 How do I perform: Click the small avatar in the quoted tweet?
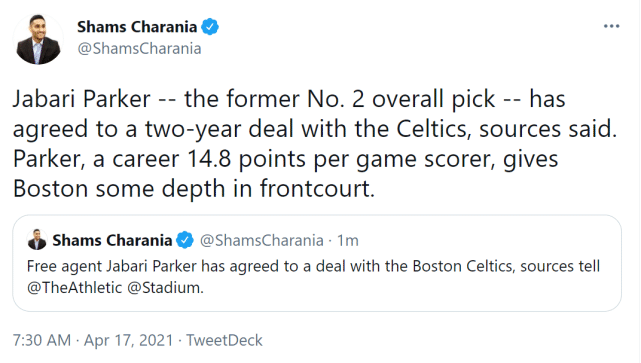(x=37, y=240)
